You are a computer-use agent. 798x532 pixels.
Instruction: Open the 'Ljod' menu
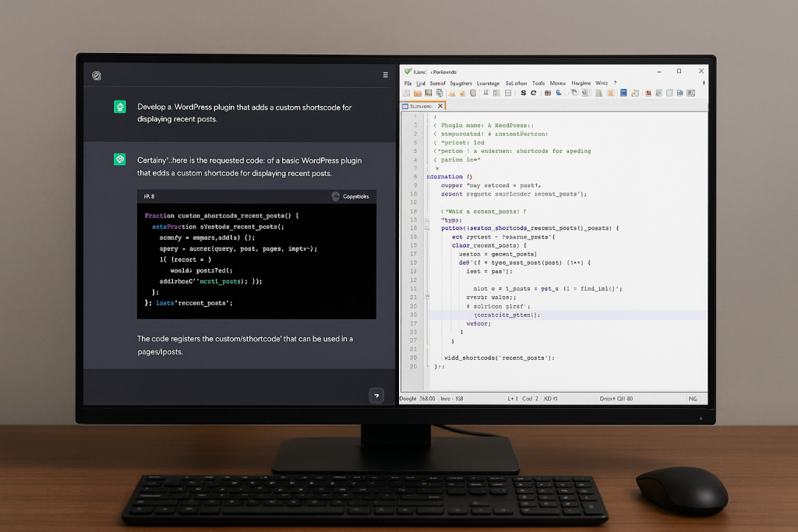(420, 83)
